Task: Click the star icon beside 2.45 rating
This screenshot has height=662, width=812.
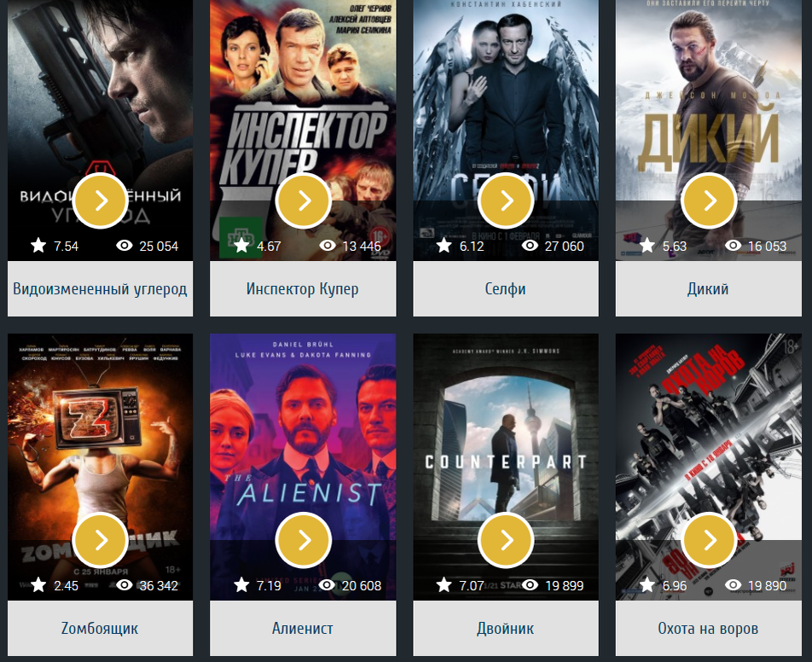Action: click(x=38, y=585)
